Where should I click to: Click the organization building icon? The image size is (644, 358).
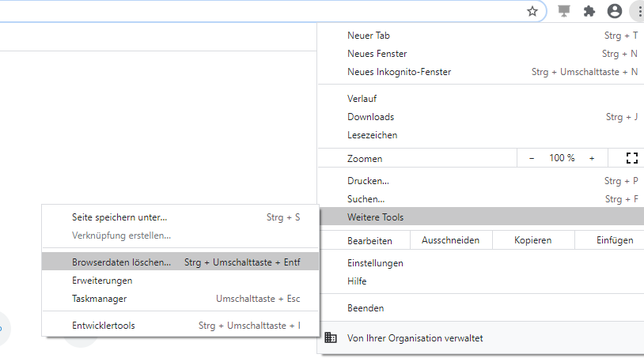coord(331,337)
